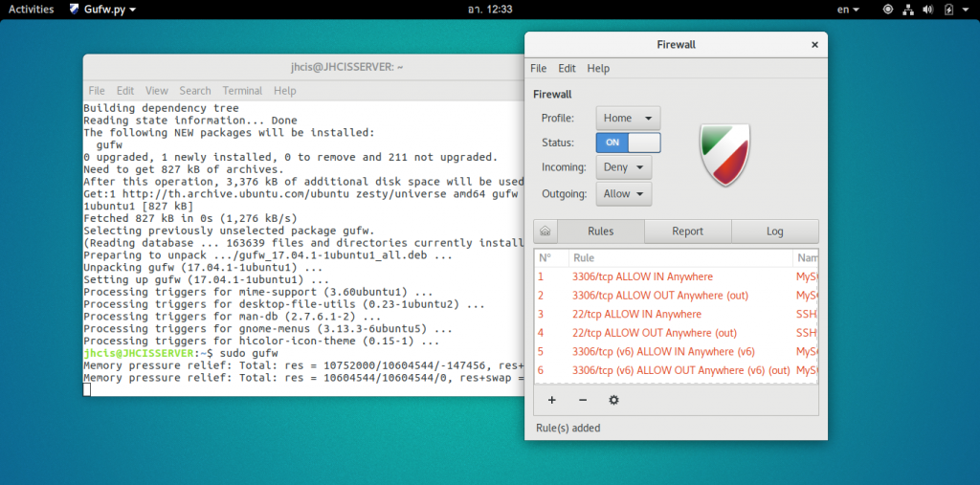Sort by the Rule column header
980x485 pixels.
tap(680, 257)
